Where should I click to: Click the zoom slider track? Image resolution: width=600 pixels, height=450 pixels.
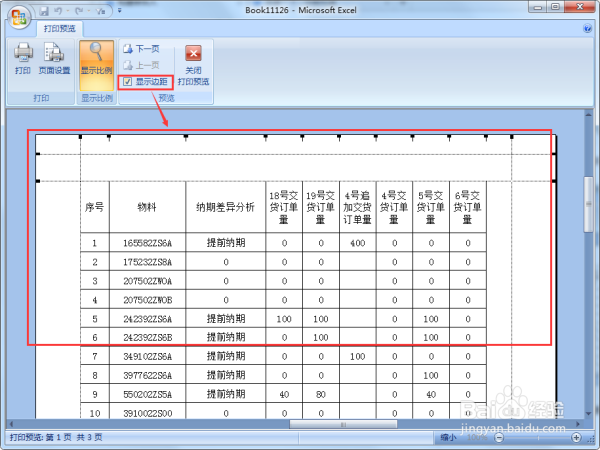point(538,437)
